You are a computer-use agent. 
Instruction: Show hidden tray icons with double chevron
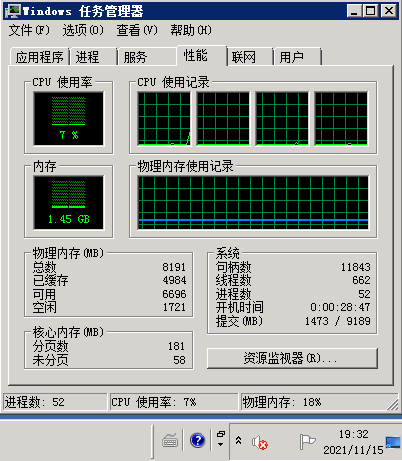click(238, 440)
